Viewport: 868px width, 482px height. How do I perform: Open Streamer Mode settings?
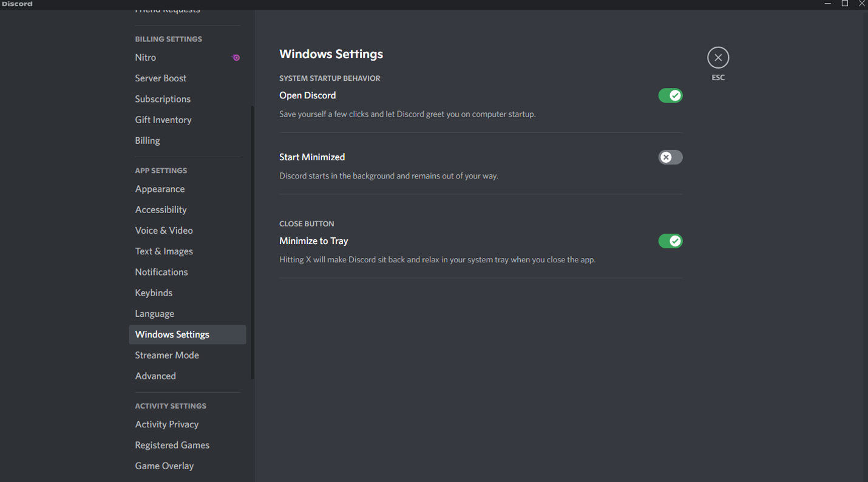coord(167,355)
